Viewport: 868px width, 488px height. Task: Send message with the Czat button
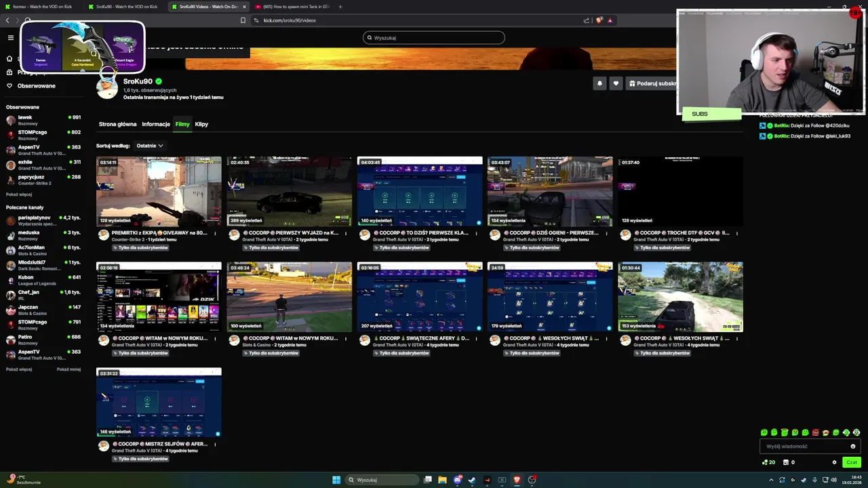[852, 462]
